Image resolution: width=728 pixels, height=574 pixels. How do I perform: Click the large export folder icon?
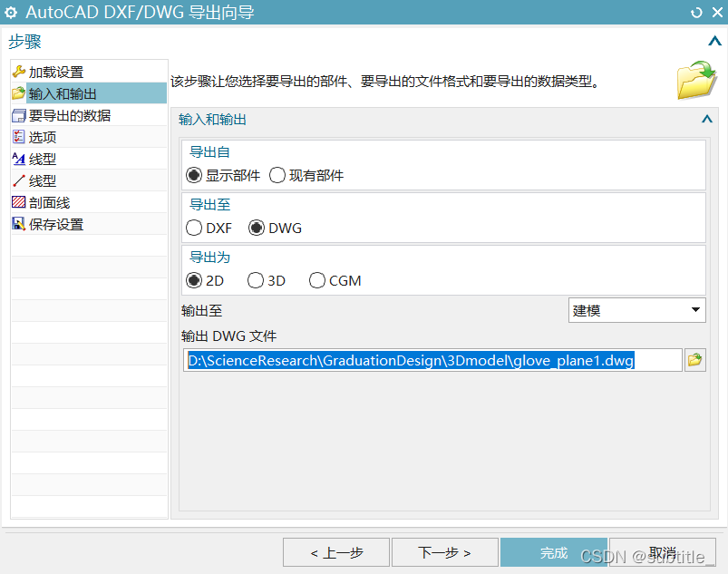696,80
